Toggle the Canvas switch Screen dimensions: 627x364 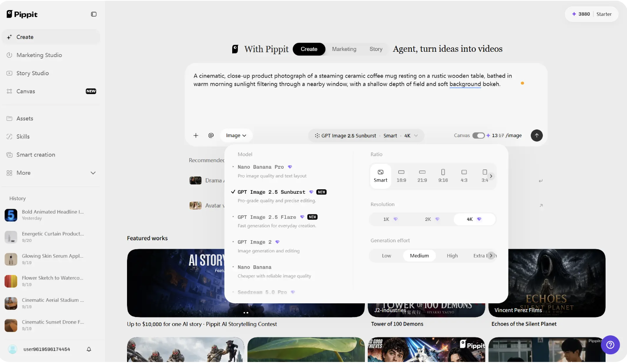(x=479, y=135)
